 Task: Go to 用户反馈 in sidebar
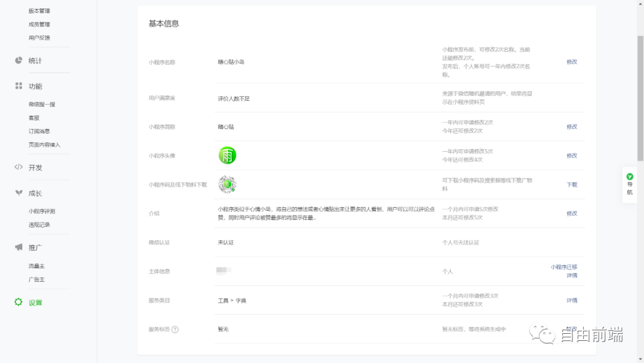point(39,38)
